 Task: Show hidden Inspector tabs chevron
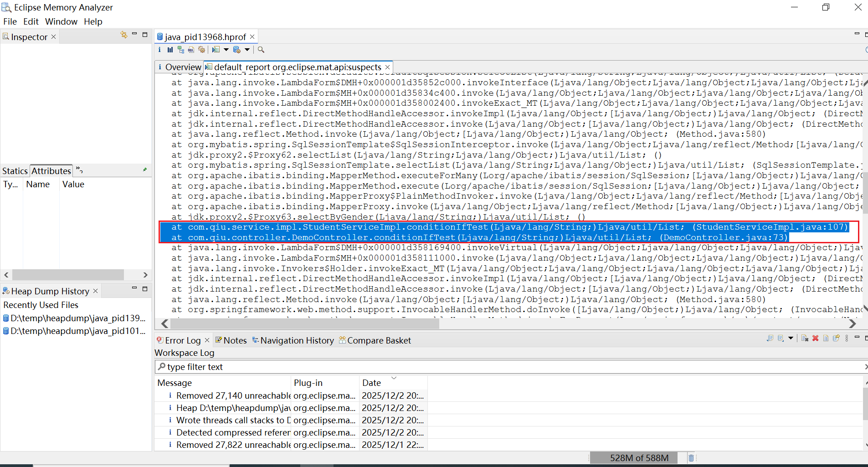click(79, 170)
